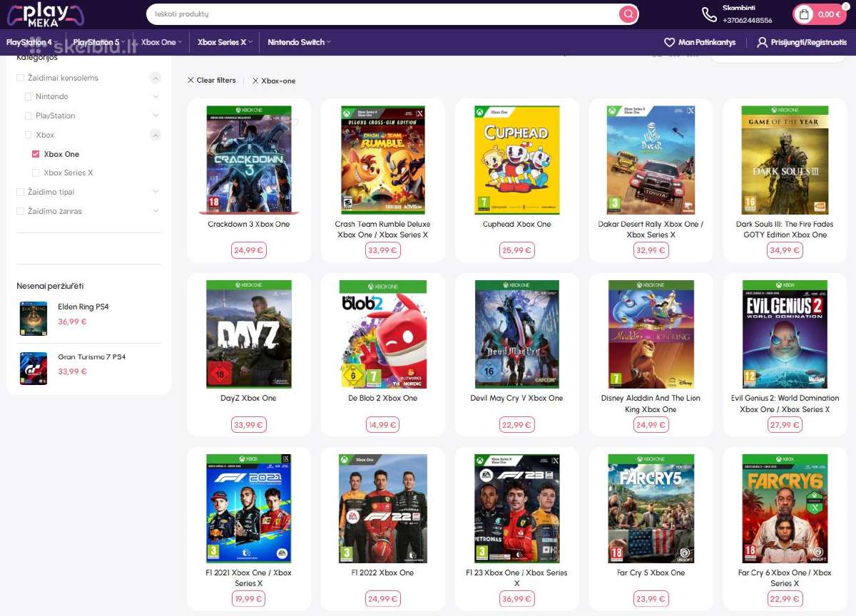Open Xbox One menu
This screenshot has height=616, width=856.
pyautogui.click(x=161, y=42)
